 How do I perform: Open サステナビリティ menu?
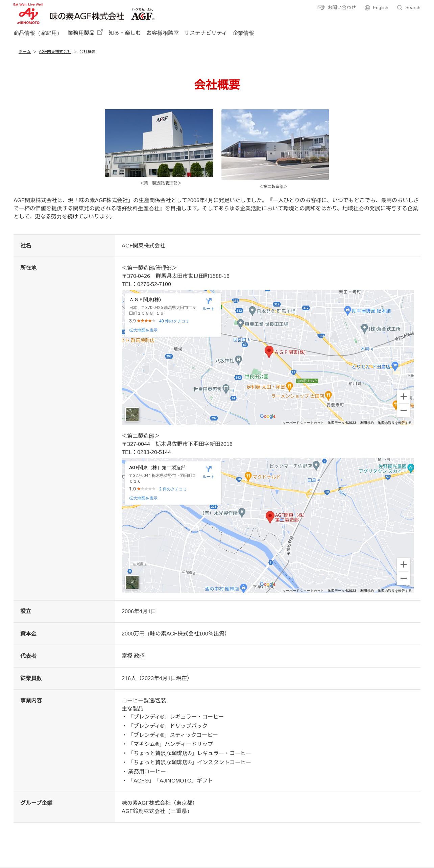(205, 33)
